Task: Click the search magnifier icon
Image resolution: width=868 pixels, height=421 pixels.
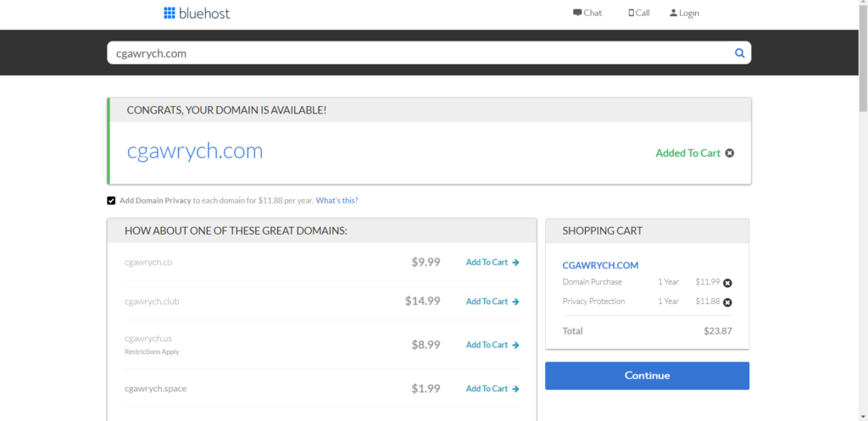Action: coord(739,53)
